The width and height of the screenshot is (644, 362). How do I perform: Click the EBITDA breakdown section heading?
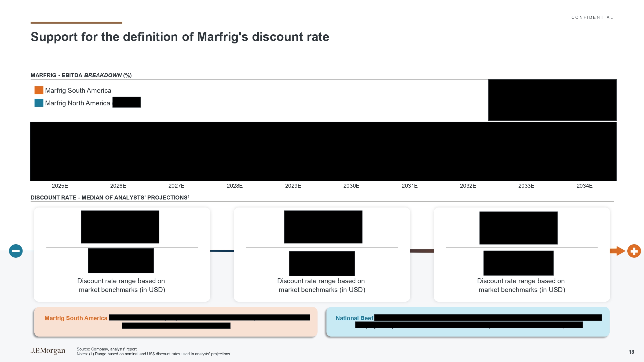(81, 75)
